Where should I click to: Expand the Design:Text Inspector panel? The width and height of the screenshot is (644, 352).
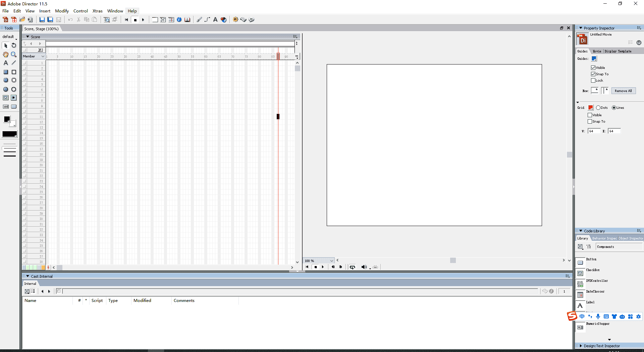click(581, 346)
